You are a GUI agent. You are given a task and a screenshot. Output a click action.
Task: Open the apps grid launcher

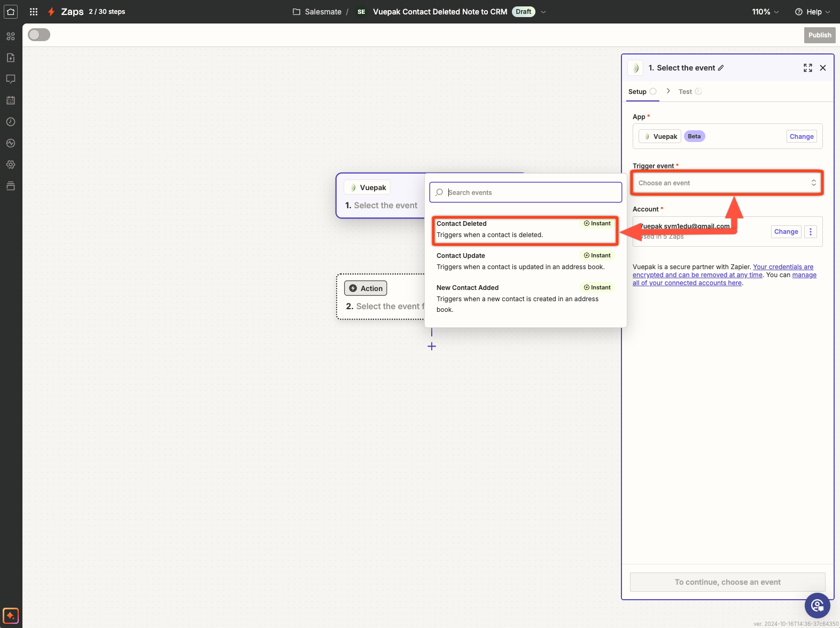[34, 12]
